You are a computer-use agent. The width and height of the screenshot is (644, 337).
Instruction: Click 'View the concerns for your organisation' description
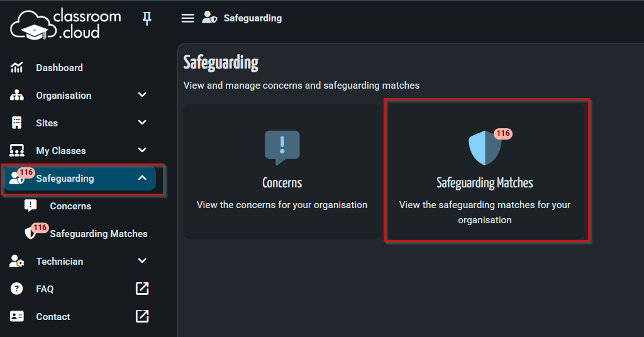[x=282, y=205]
